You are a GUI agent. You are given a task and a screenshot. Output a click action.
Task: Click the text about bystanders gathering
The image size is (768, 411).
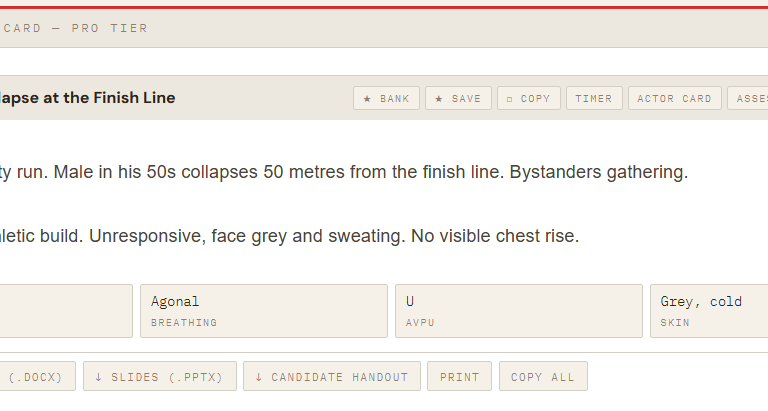tap(598, 172)
